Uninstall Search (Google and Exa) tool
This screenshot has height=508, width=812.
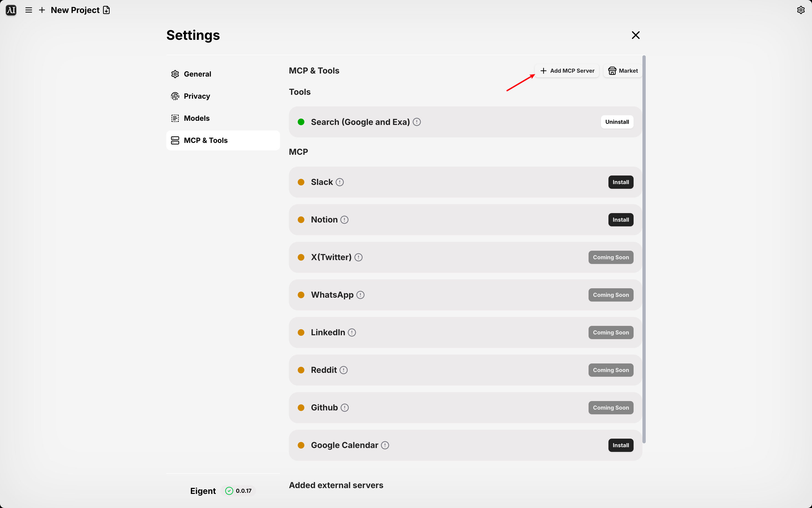(x=617, y=122)
